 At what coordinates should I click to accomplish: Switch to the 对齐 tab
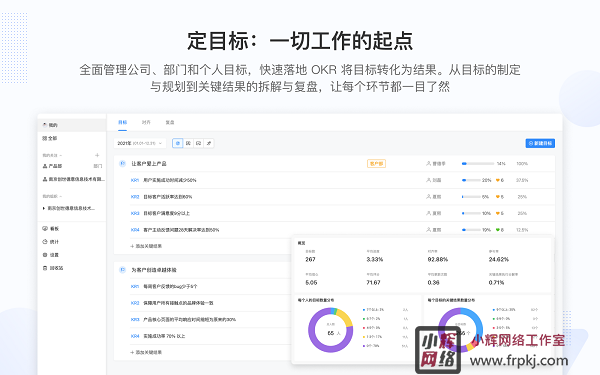(146, 122)
